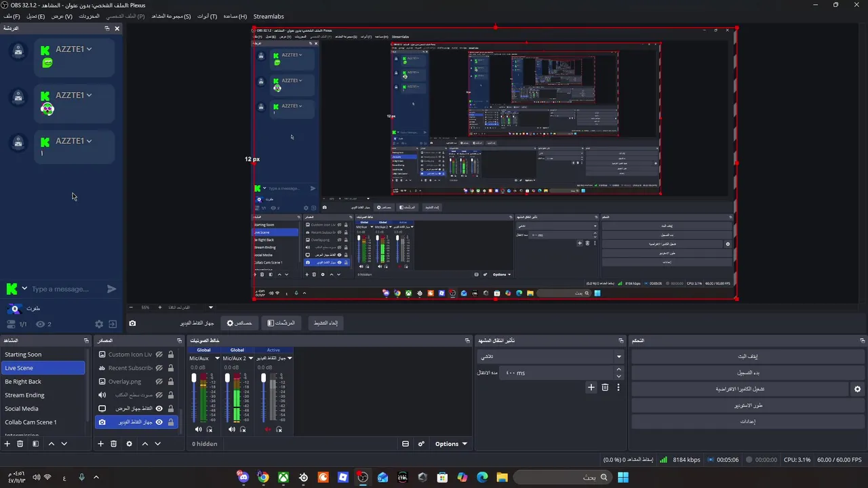
Task: Unlock the Recent Subscriber source
Action: tap(171, 368)
